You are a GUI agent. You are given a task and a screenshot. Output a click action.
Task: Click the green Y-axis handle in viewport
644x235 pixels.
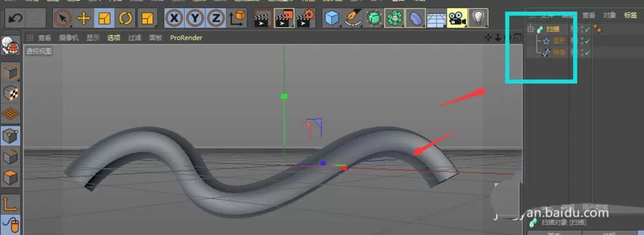click(x=284, y=96)
